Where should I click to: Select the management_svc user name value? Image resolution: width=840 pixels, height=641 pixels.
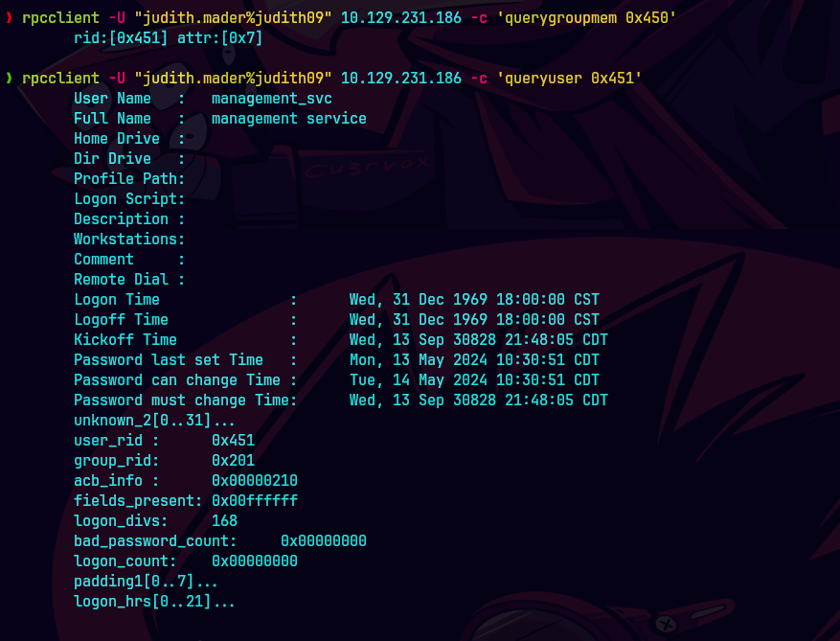coord(272,99)
